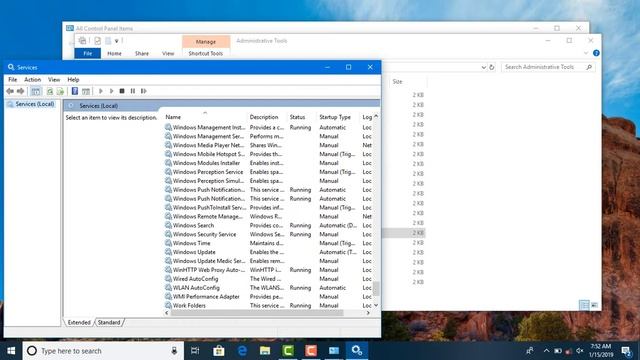The image size is (640, 360).
Task: Open Help from the Services toolbar icon
Action: tap(75, 91)
